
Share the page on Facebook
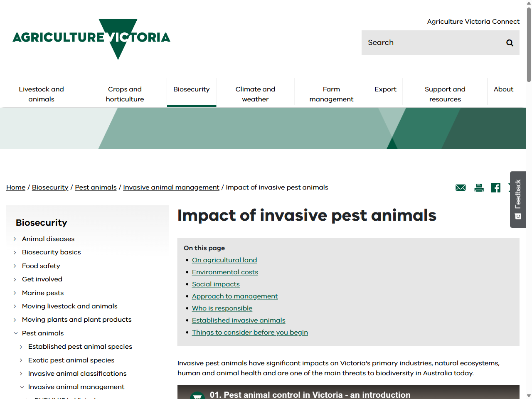[x=495, y=187]
